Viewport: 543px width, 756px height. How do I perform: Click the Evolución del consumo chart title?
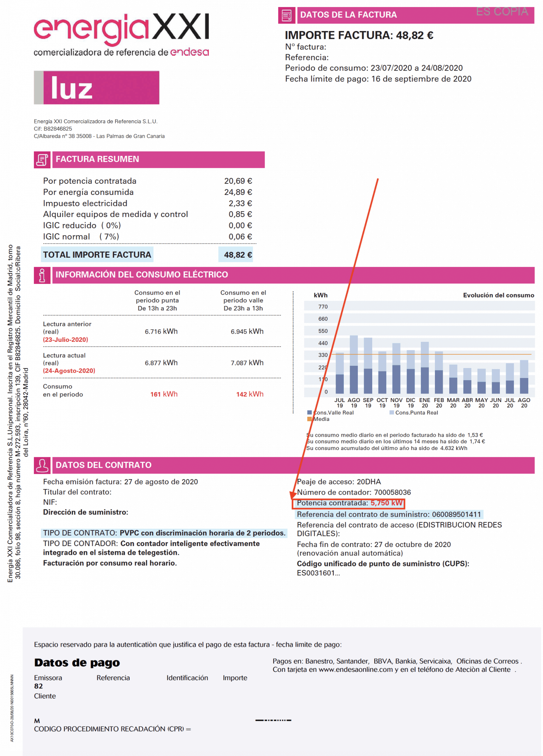click(499, 295)
